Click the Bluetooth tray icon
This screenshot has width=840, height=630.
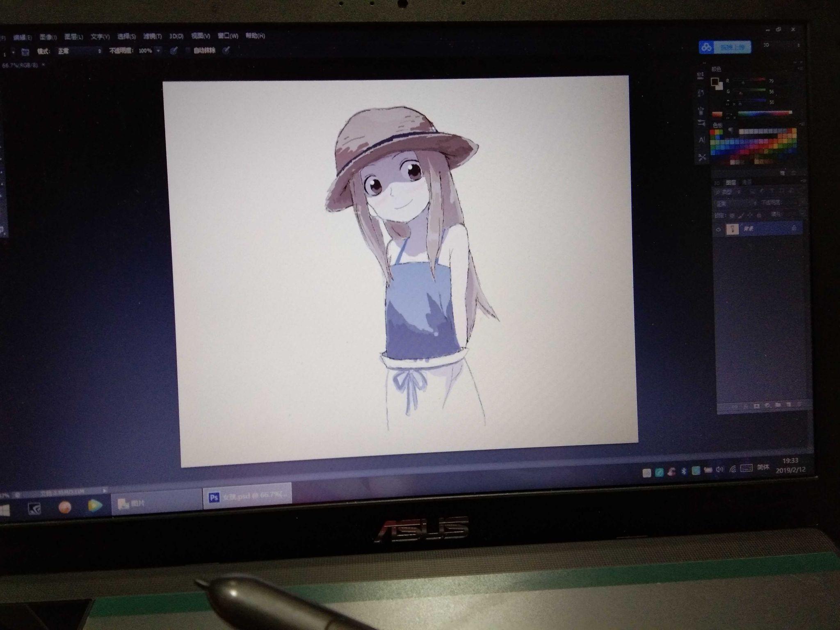point(683,471)
